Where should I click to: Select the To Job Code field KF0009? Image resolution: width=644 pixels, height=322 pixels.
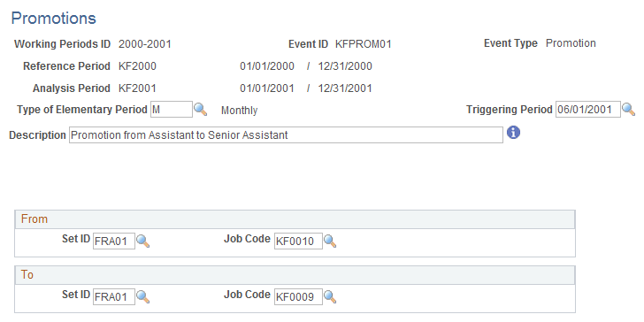pos(298,296)
